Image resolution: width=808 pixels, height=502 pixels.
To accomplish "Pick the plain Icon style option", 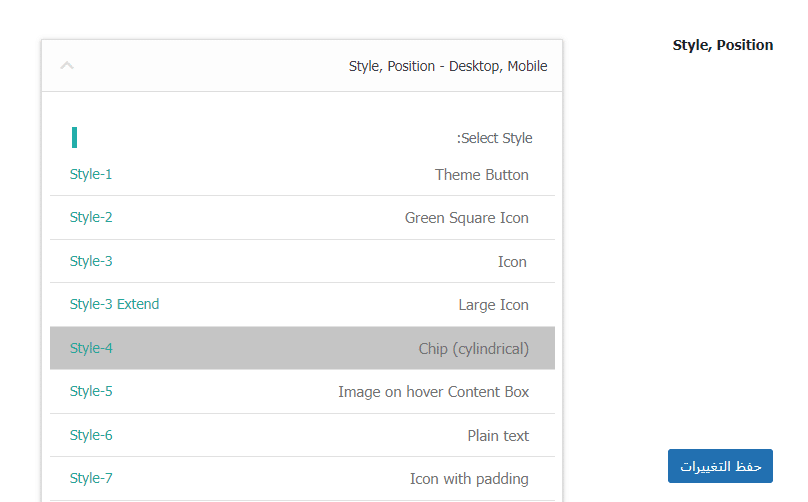I will [x=512, y=262].
